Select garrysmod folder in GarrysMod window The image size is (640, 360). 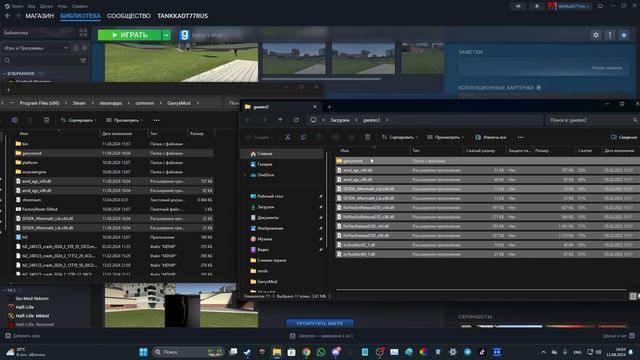pyautogui.click(x=114, y=153)
